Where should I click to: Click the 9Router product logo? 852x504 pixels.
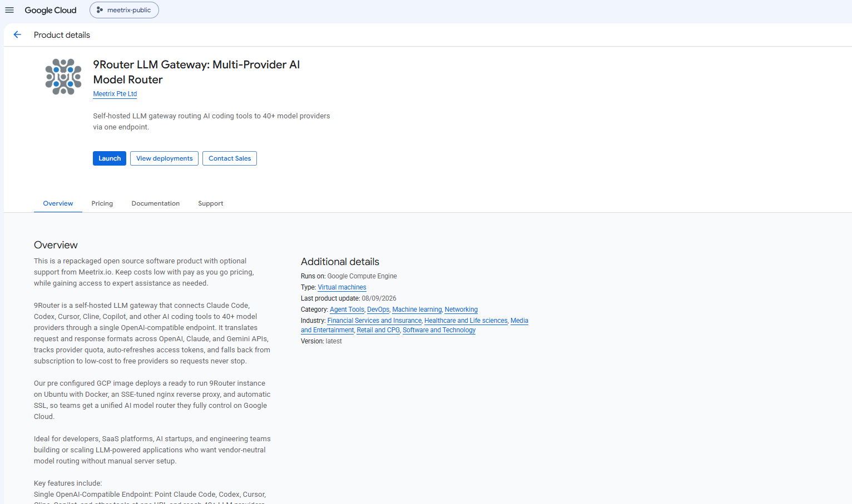63,77
